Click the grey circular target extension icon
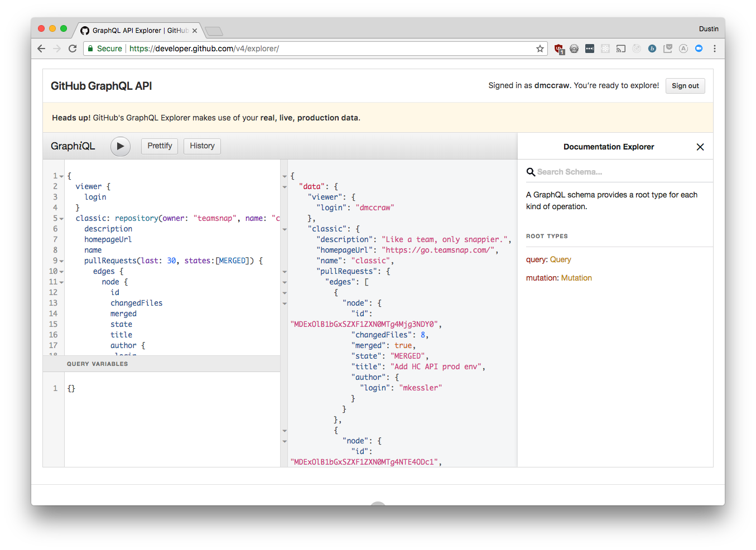This screenshot has width=756, height=550. point(637,49)
